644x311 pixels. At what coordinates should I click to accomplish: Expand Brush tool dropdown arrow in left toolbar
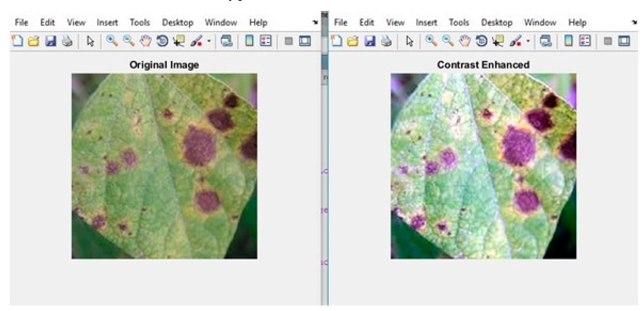click(209, 41)
